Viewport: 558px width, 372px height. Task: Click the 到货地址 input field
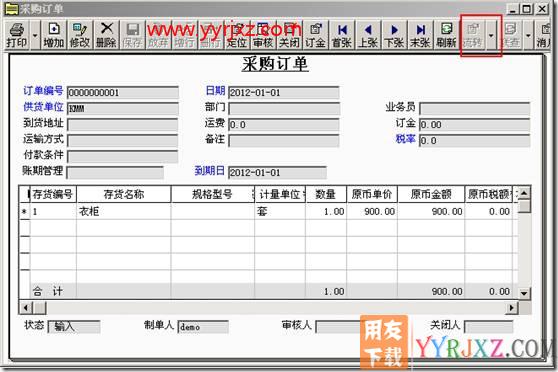click(123, 125)
